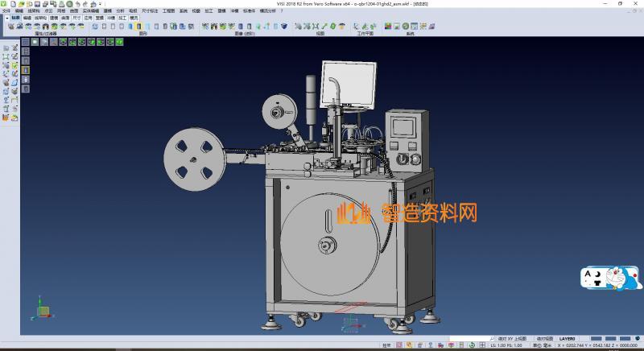This screenshot has width=644, height=351.
Task: Switch to the 尺寸 ribbon tab
Action: click(76, 18)
